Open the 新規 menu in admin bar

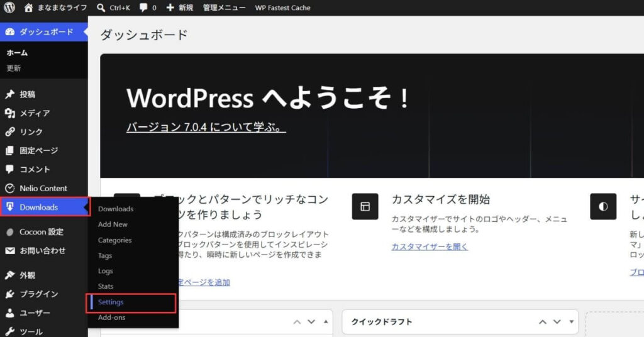pyautogui.click(x=186, y=8)
